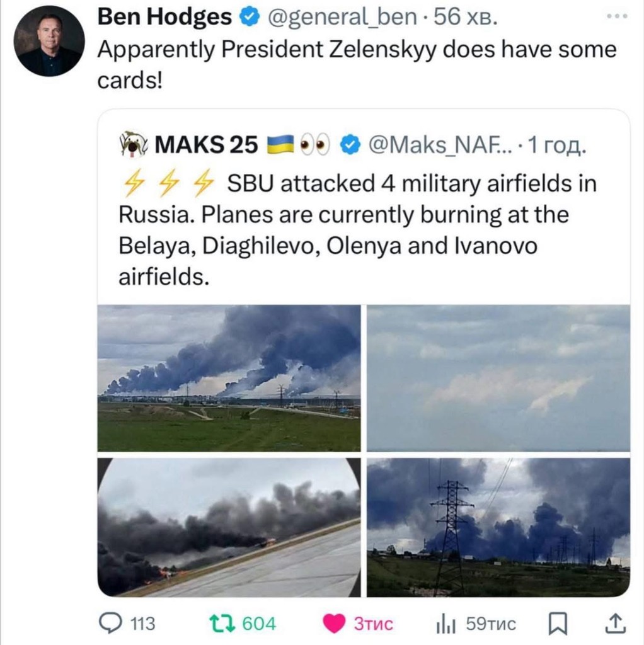Viewport: 644px width, 645px height.
Task: Open the Ben Hodges display name
Action: pyautogui.click(x=164, y=18)
